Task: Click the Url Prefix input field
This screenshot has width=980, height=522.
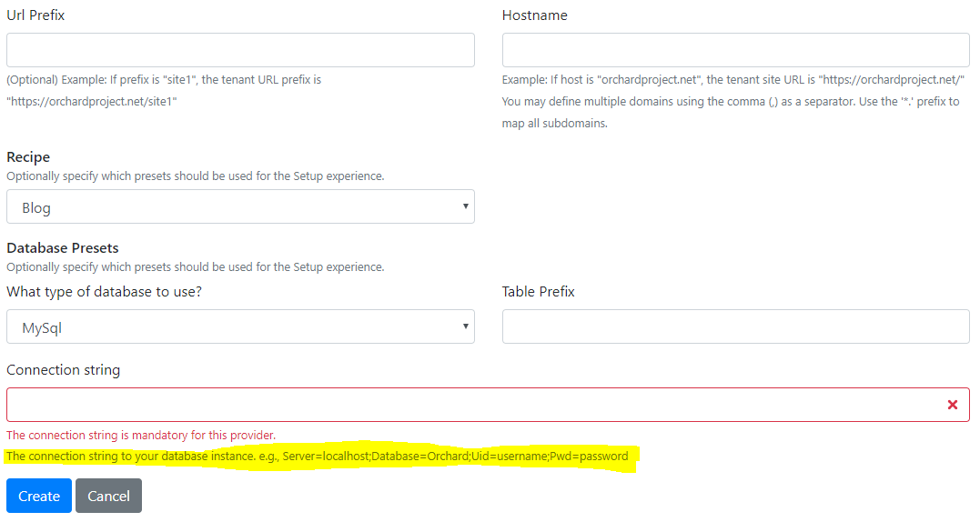Action: [240, 50]
